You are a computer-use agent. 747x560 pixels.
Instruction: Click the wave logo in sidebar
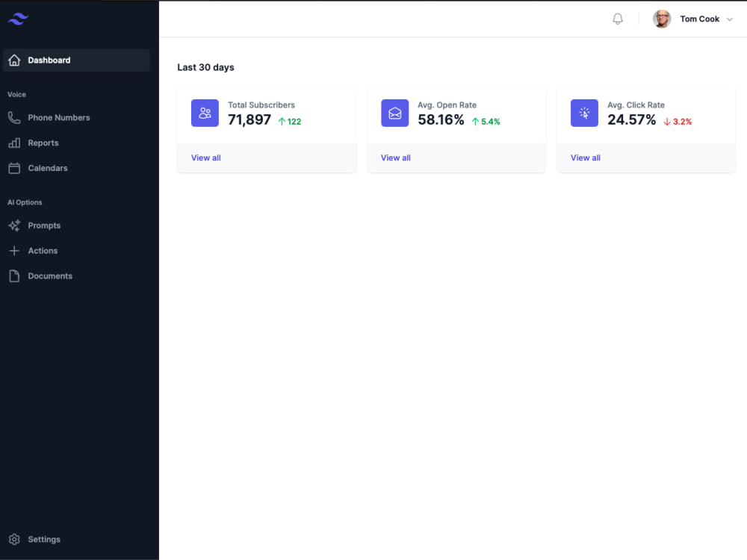tap(18, 19)
